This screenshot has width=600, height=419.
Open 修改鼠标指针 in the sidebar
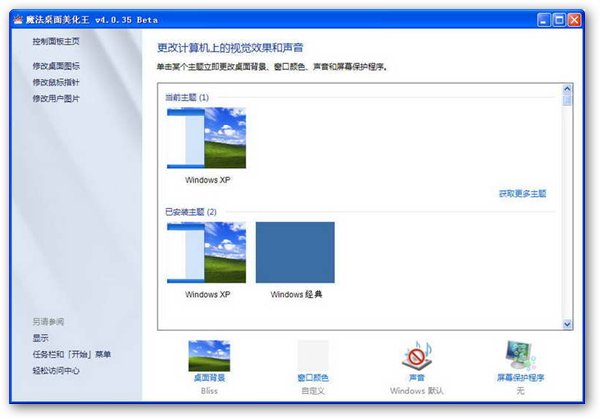pyautogui.click(x=56, y=82)
